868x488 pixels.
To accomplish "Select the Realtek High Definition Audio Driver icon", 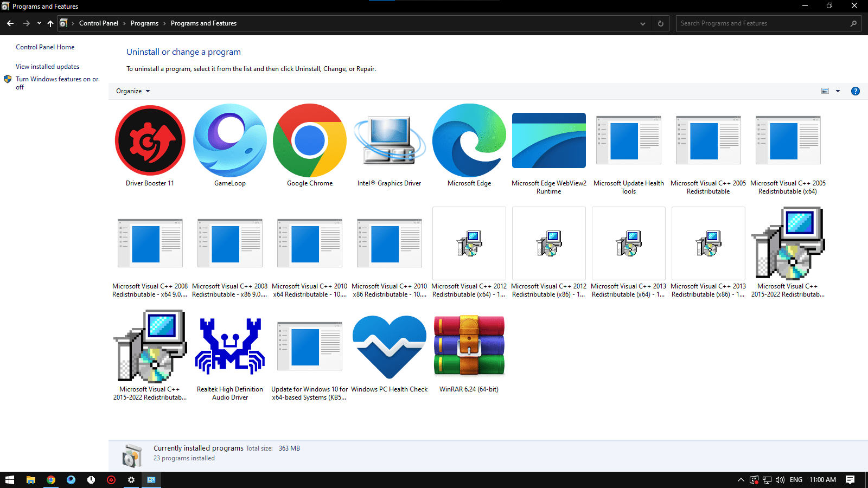I will (230, 346).
